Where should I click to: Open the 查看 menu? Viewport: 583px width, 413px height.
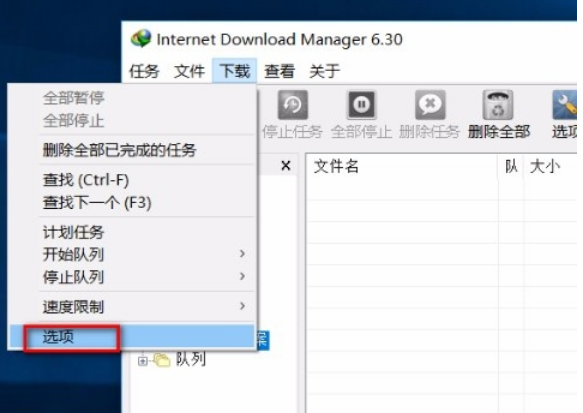[x=280, y=71]
